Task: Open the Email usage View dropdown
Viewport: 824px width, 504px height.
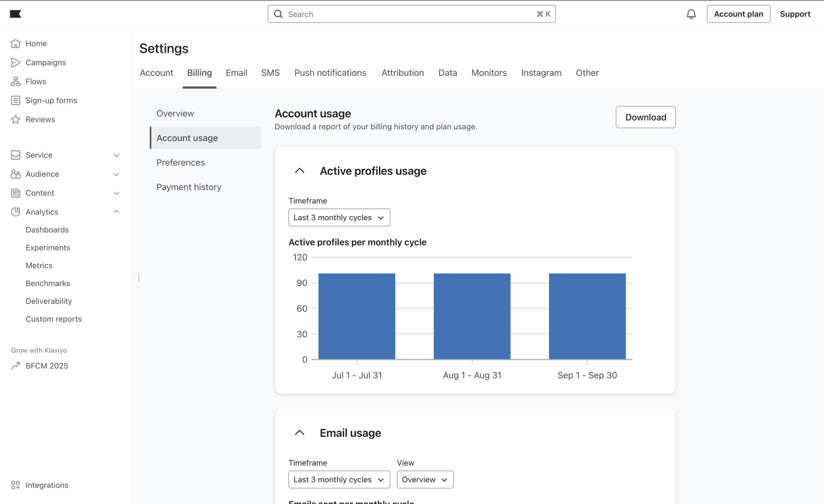Action: (x=425, y=480)
